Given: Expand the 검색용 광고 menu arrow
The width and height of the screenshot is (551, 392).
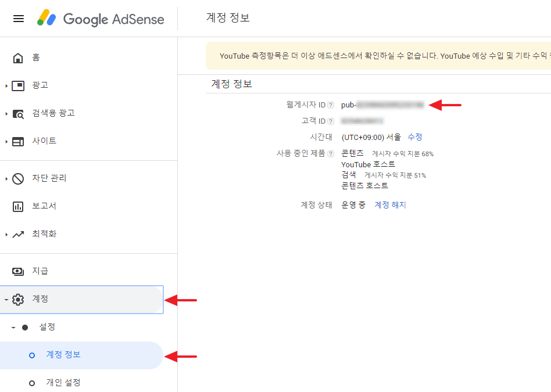Looking at the screenshot, I should click(x=6, y=114).
